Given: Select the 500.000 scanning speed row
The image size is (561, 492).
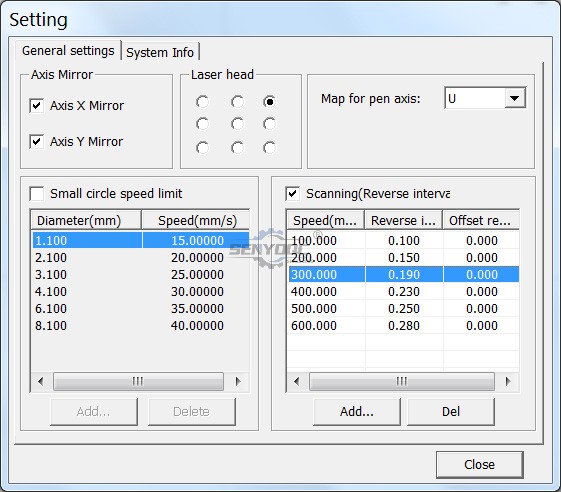Looking at the screenshot, I should (x=403, y=308).
